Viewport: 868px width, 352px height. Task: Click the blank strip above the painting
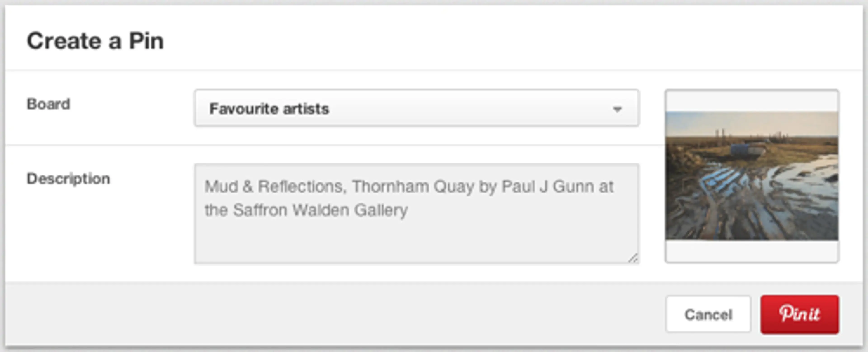pyautogui.click(x=751, y=101)
